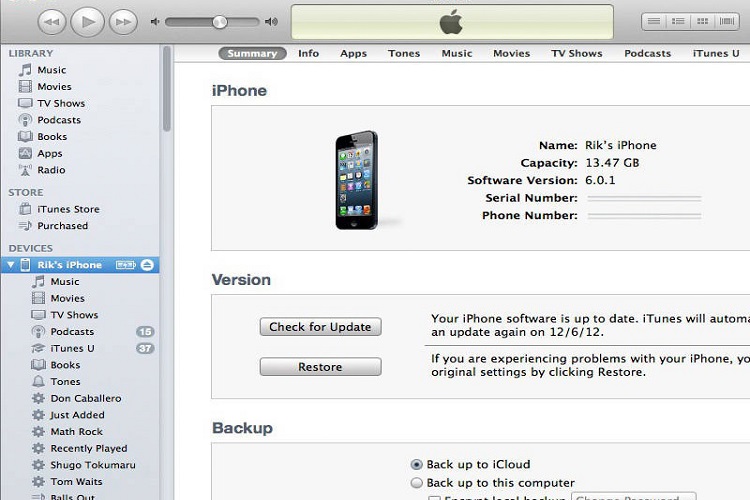Eject Rik's iPhone with the eject icon
This screenshot has height=500, width=750.
coord(147,265)
